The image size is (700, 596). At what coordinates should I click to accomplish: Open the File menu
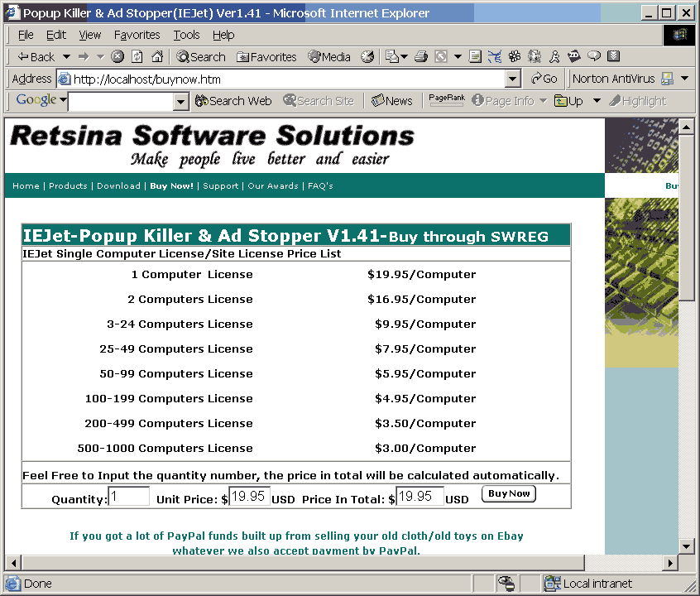pos(26,35)
